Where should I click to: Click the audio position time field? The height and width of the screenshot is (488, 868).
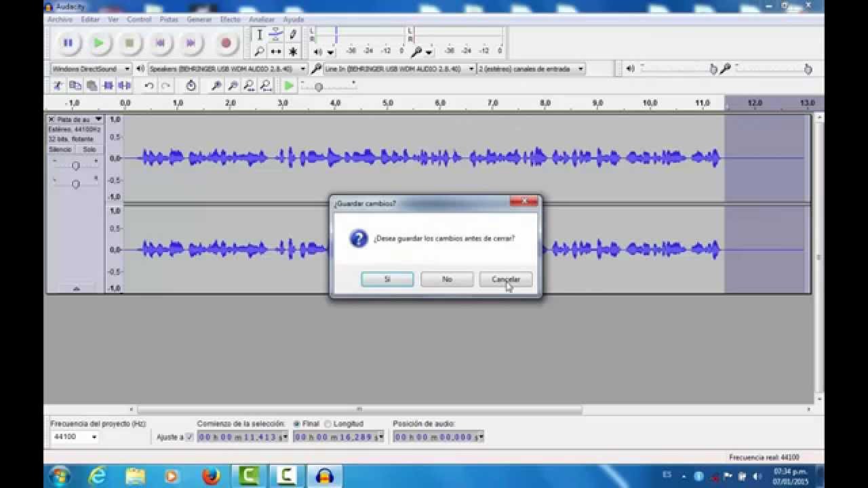[438, 437]
